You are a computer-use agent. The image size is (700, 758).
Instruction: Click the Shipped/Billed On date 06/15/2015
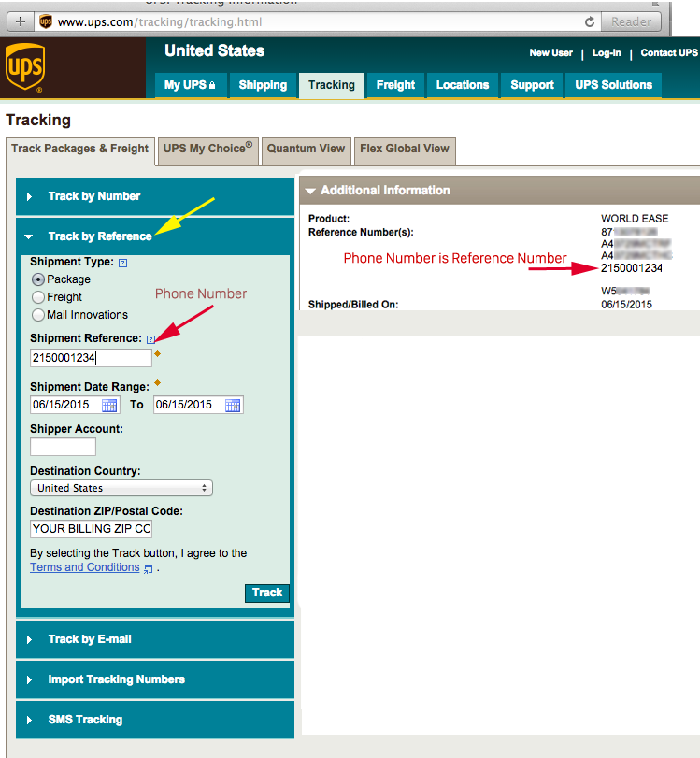[x=626, y=305]
